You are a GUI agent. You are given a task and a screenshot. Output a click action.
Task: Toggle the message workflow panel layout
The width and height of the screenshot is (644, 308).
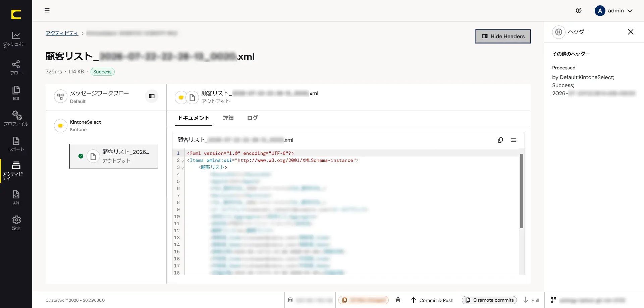152,96
